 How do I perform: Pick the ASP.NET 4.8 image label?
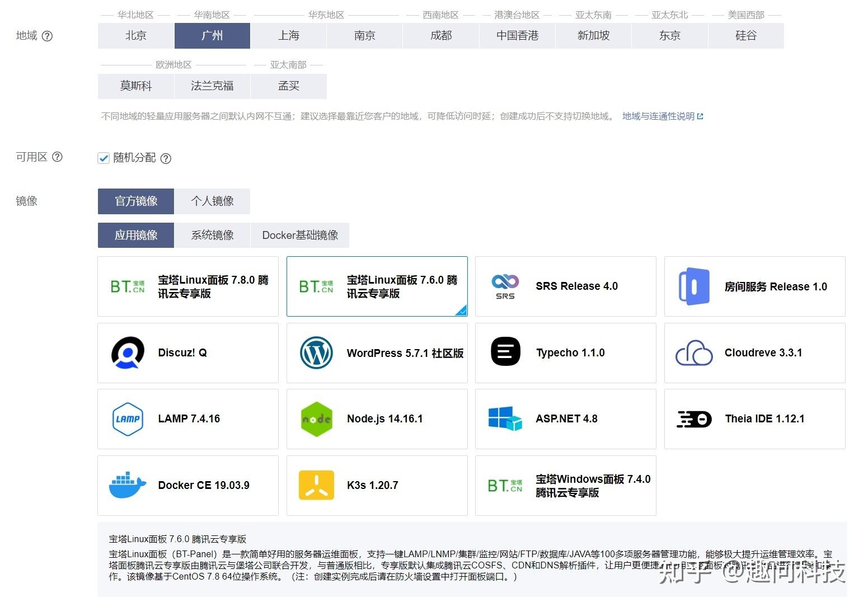click(566, 419)
